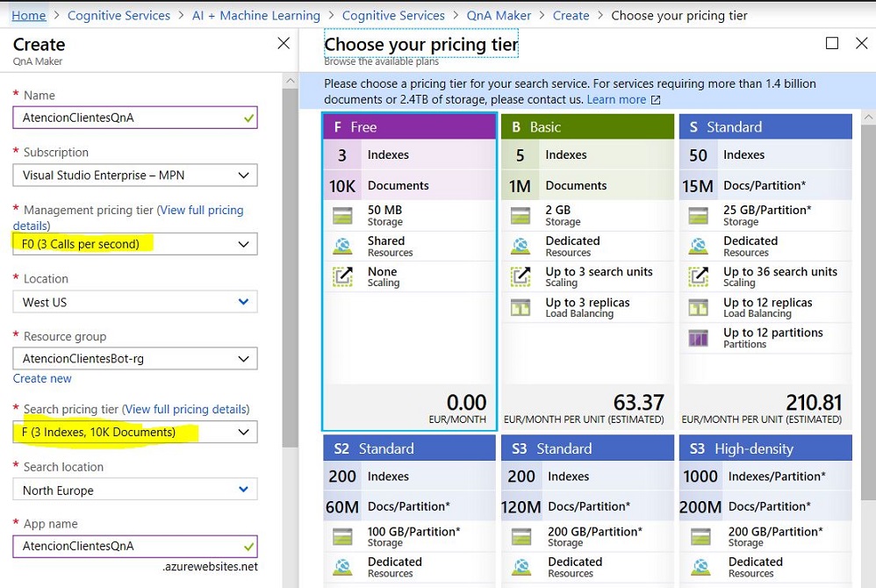Click scroll up arrow in pricing tier blade
The height and width of the screenshot is (588, 876).
click(x=868, y=118)
